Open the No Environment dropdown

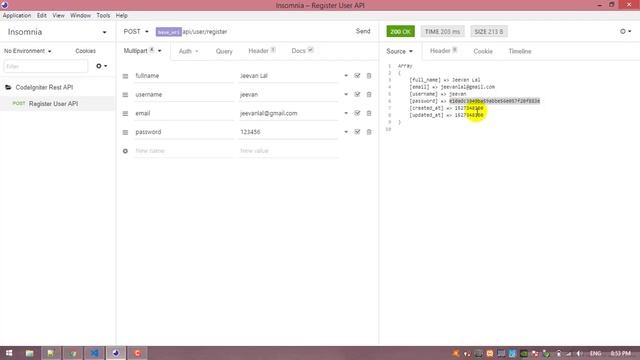[x=27, y=51]
